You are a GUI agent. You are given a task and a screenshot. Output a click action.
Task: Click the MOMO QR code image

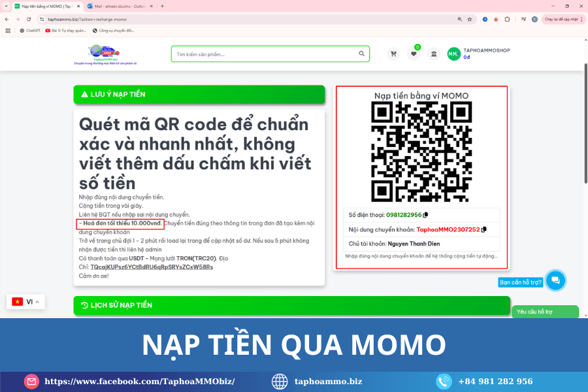click(x=421, y=152)
